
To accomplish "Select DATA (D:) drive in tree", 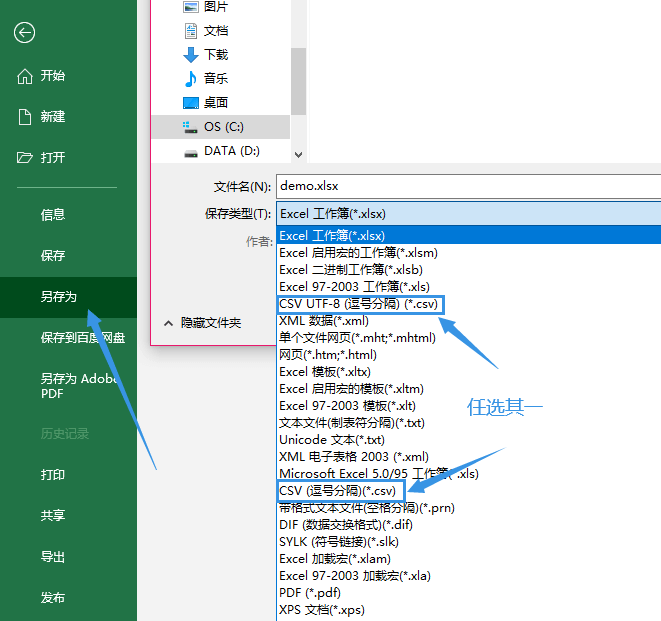I will tap(232, 151).
